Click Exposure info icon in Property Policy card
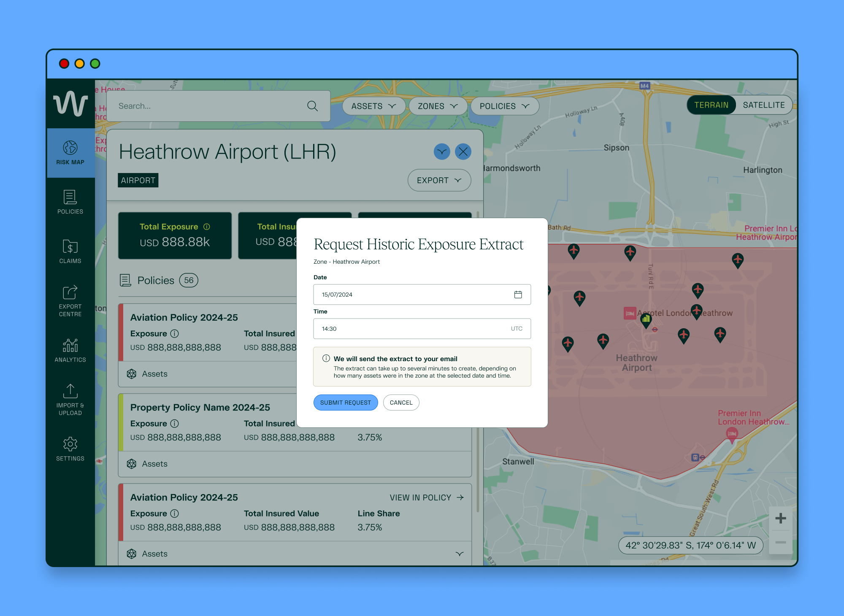 coord(174,423)
